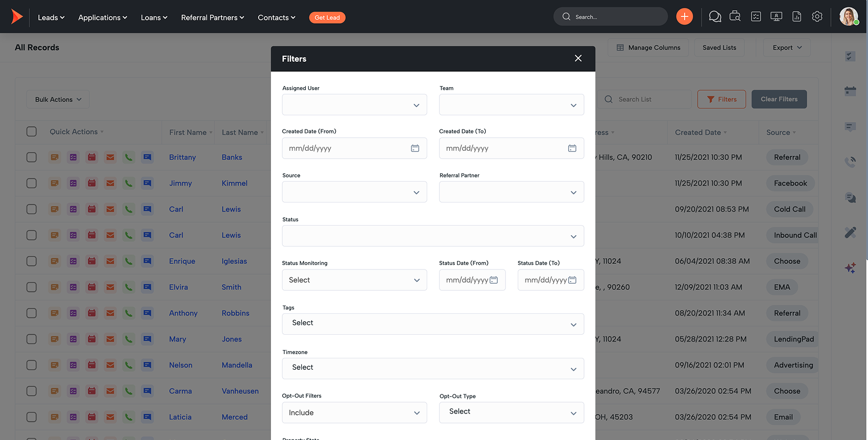Image resolution: width=868 pixels, height=440 pixels.
Task: Open Brittany's lead record link
Action: coord(183,158)
